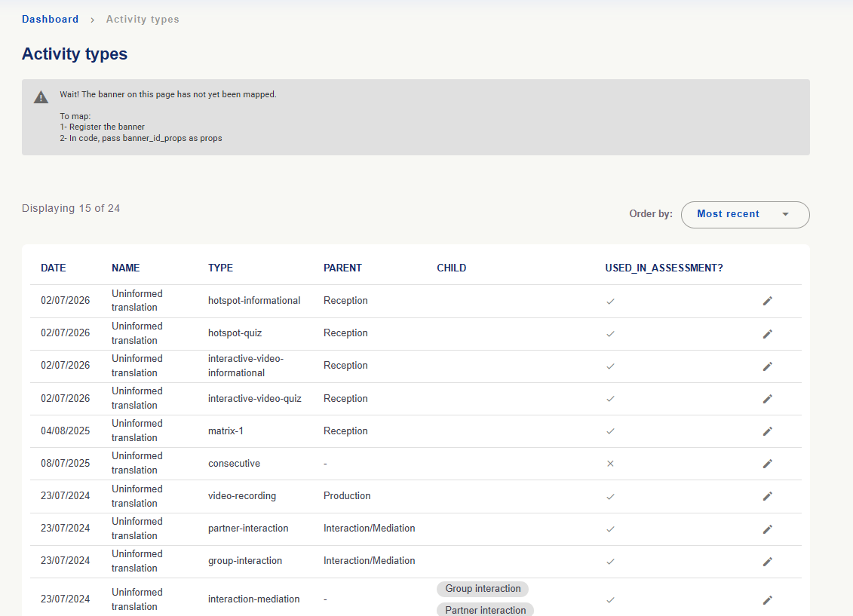Open the Most recent order dropdown
The width and height of the screenshot is (853, 616).
745,215
